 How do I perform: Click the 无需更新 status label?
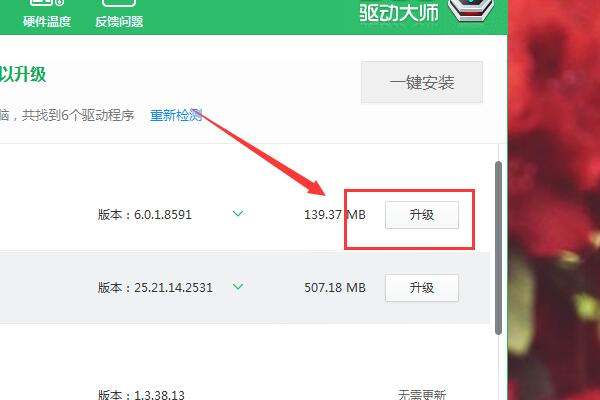[x=422, y=394]
